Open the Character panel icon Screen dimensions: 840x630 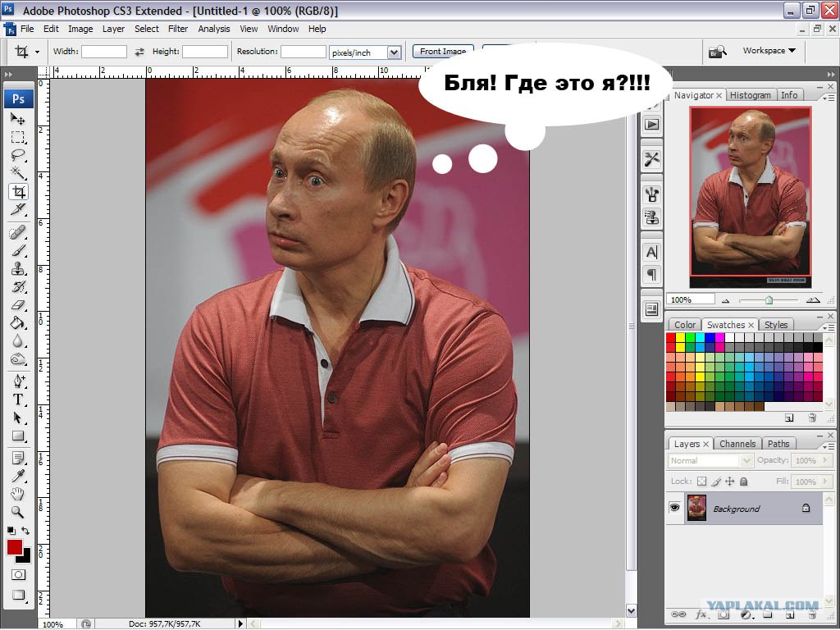651,253
